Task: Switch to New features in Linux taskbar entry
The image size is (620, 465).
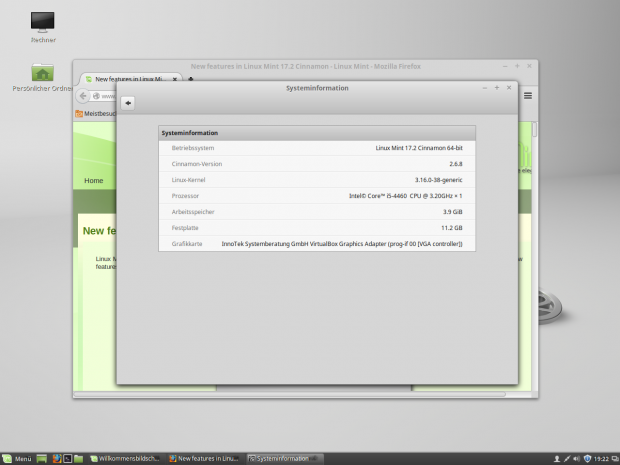Action: click(x=205, y=459)
